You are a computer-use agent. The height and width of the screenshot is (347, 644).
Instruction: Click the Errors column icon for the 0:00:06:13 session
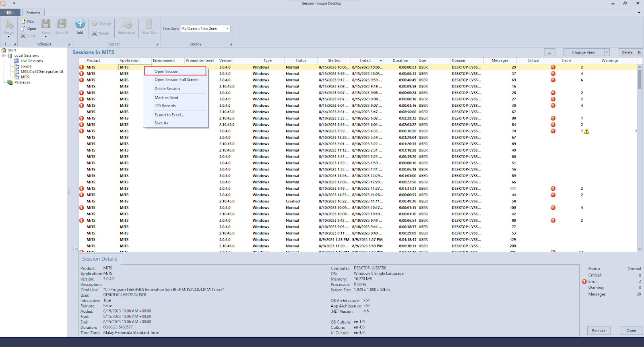[x=553, y=74]
